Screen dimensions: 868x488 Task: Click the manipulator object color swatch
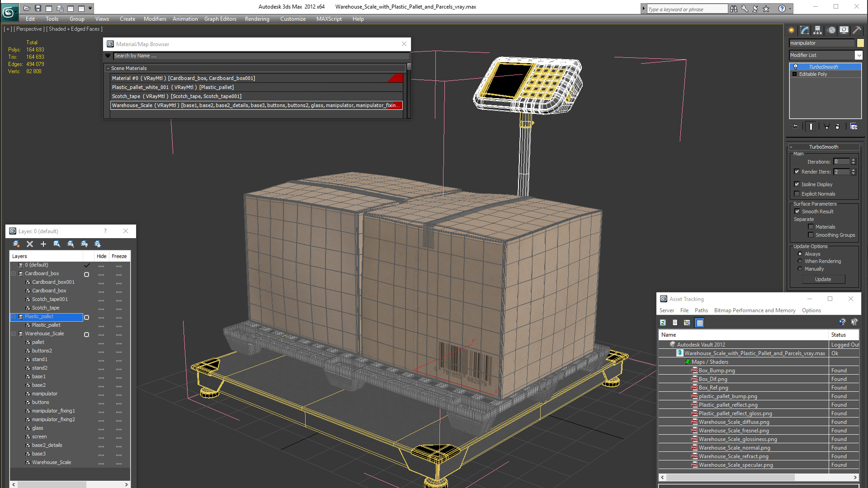(x=860, y=43)
